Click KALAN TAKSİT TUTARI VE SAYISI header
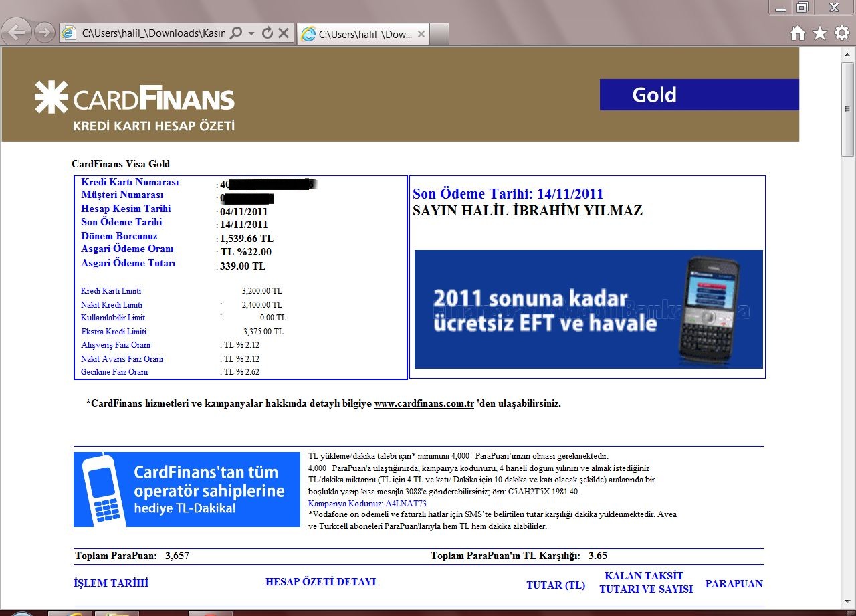This screenshot has width=856, height=616. tap(646, 583)
